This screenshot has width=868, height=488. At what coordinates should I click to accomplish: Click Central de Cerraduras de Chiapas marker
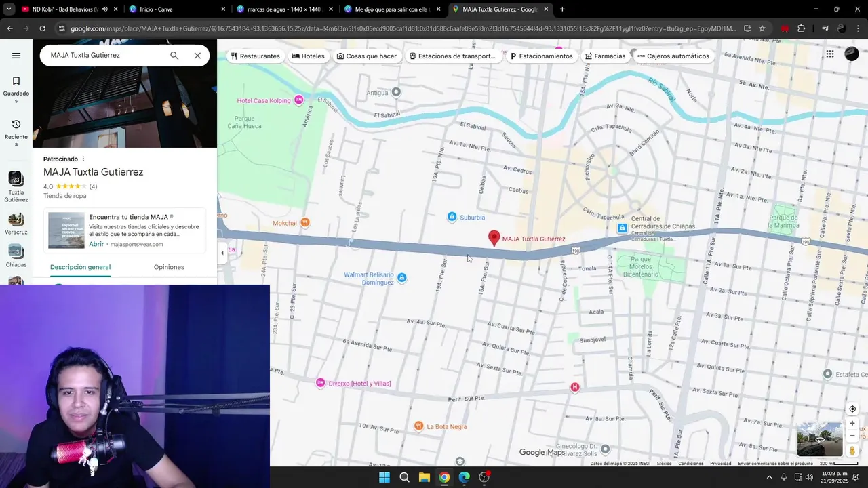(623, 228)
